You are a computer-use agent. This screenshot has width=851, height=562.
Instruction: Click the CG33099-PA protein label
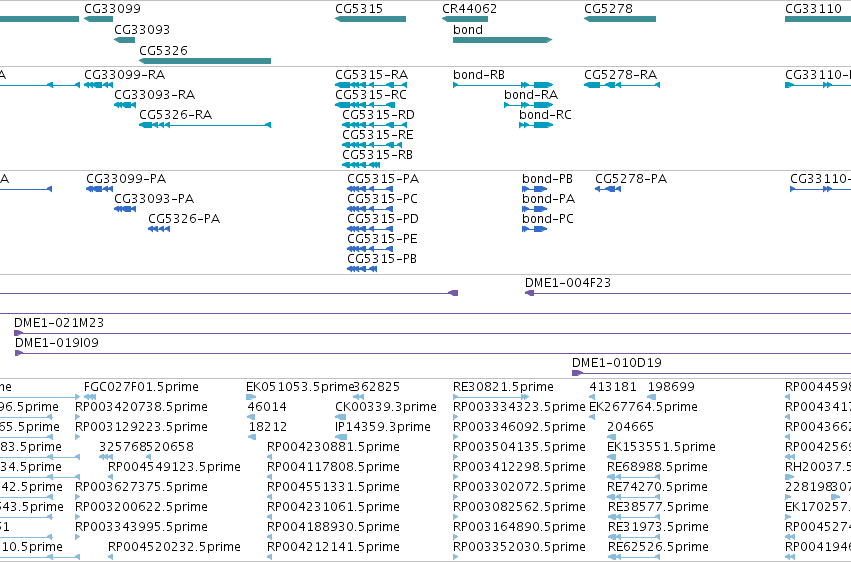(x=126, y=178)
